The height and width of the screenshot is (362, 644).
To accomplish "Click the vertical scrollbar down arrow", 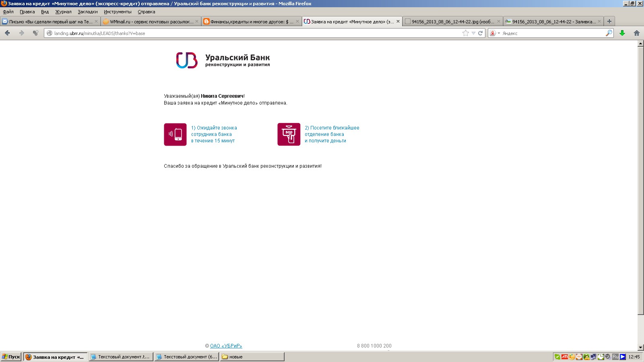I will [x=641, y=347].
